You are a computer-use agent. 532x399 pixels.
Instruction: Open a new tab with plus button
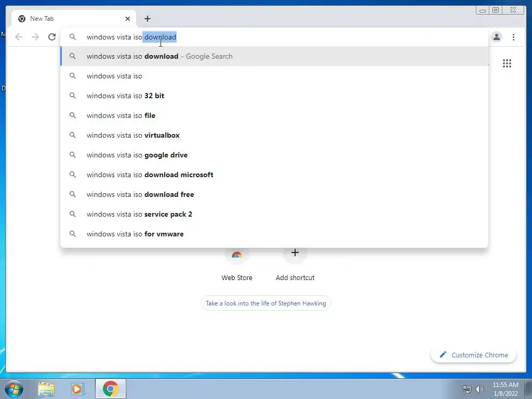pyautogui.click(x=147, y=19)
